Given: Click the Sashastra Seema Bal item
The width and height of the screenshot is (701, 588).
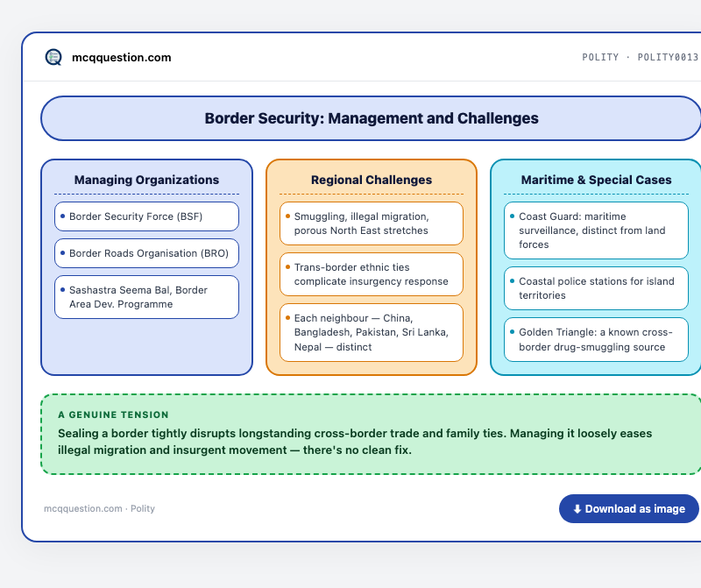Looking at the screenshot, I should [146, 297].
